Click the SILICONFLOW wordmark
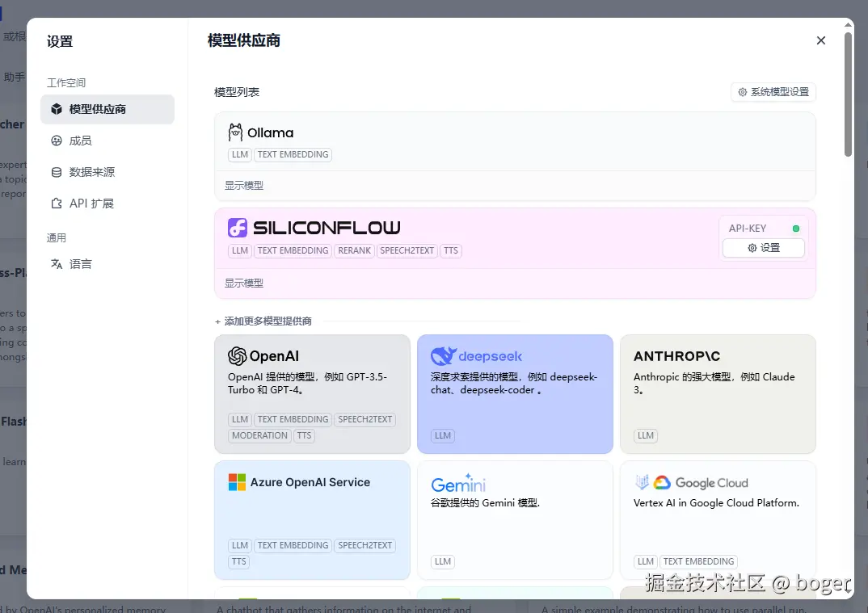Image resolution: width=868 pixels, height=613 pixels. point(327,228)
